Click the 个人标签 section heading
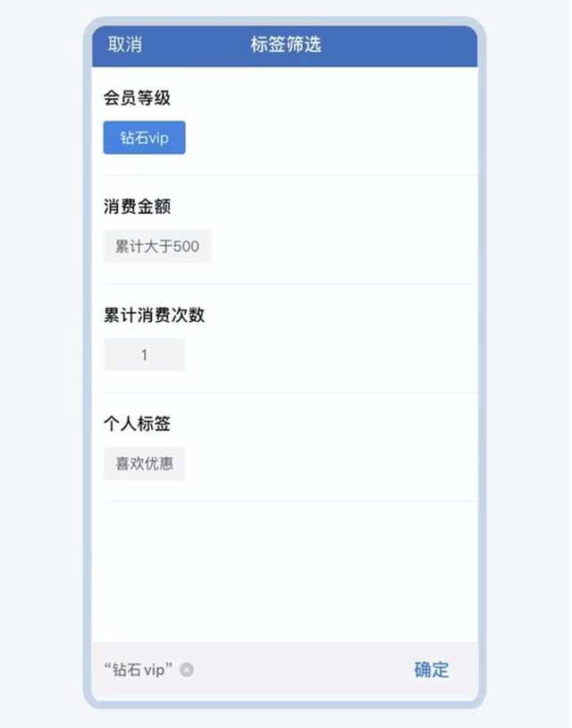This screenshot has height=728, width=572. pos(137,424)
